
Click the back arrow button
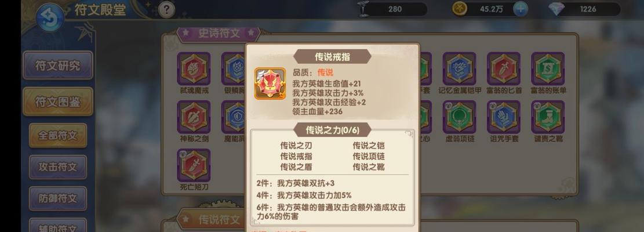50,17
